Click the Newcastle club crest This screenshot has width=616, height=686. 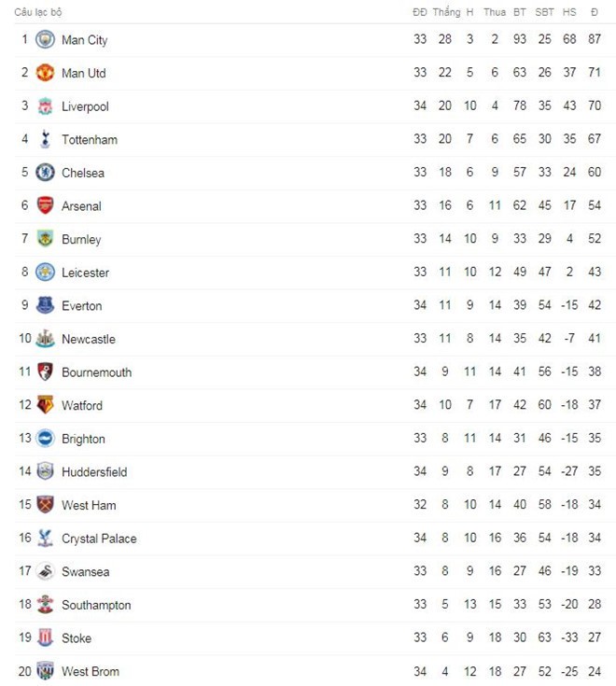point(45,339)
